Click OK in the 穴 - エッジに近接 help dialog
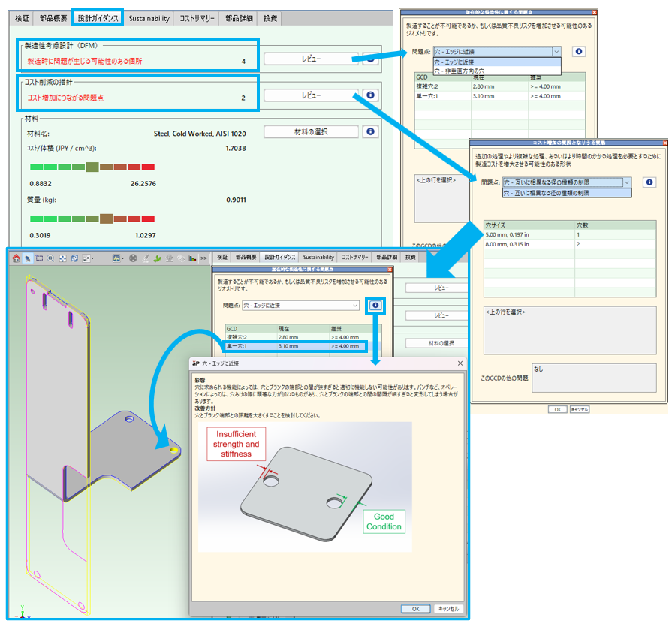The height and width of the screenshot is (627, 672). tap(415, 609)
